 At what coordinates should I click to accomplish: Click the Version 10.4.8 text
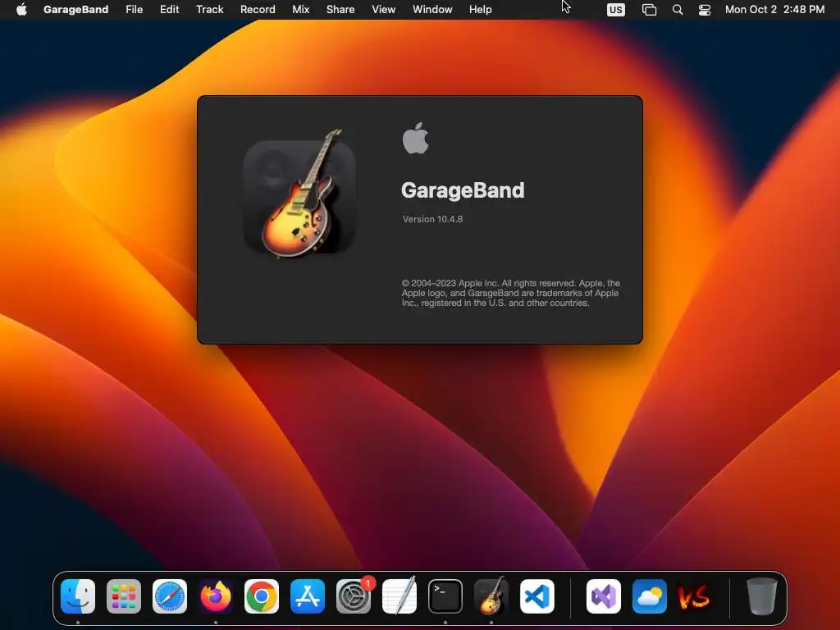pos(432,218)
